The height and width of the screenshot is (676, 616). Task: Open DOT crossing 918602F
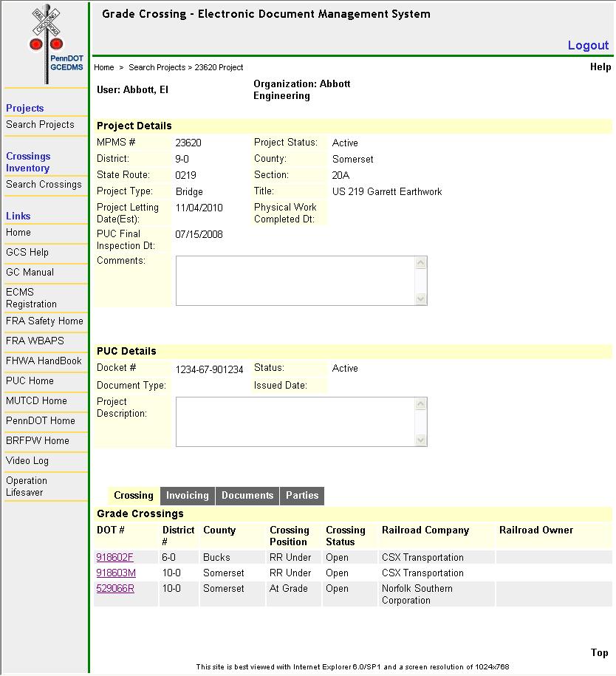114,558
